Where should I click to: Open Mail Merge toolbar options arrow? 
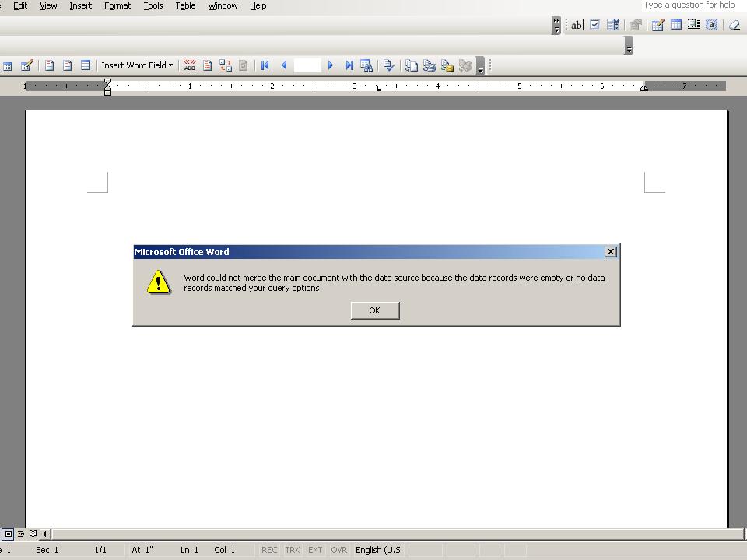480,65
